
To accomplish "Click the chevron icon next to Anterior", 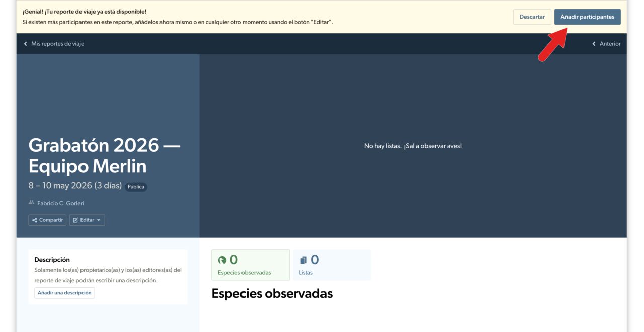I will point(594,44).
